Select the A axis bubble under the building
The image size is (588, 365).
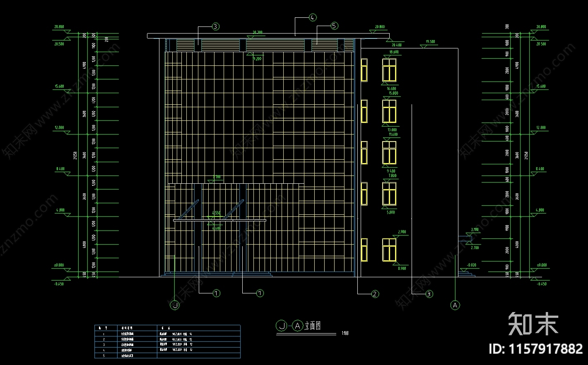point(455,305)
